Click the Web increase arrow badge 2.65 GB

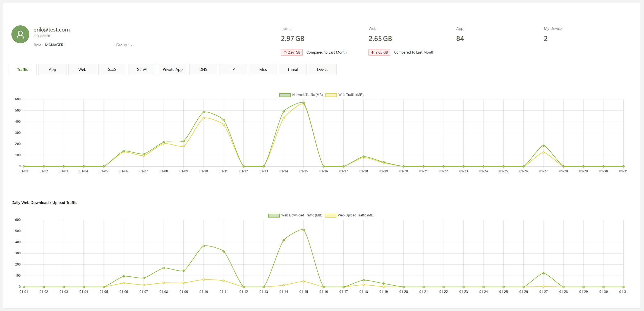point(379,52)
